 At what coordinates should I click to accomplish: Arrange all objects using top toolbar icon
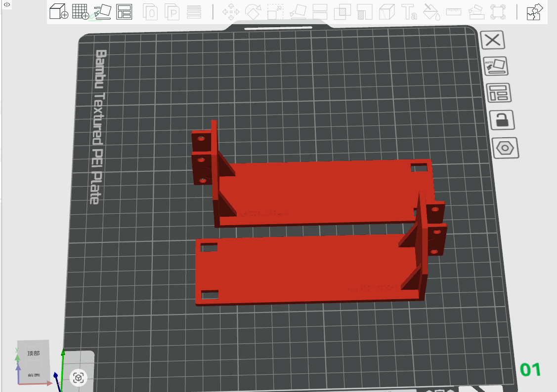[124, 11]
